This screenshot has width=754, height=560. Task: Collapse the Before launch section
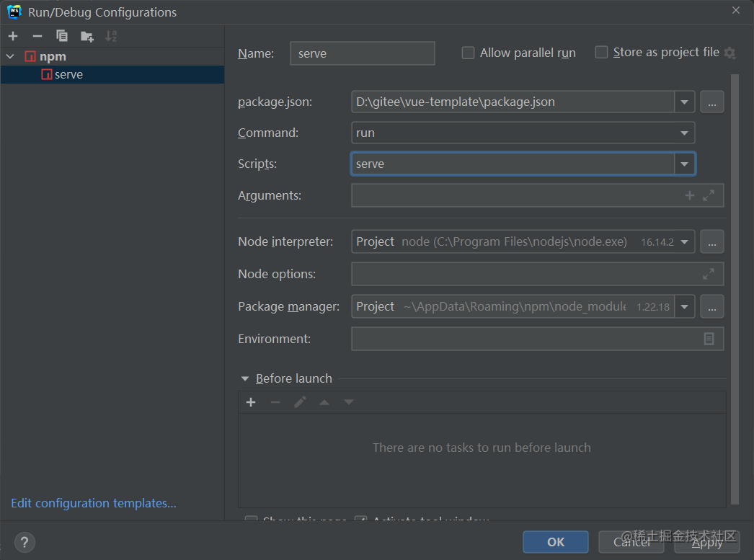(245, 379)
